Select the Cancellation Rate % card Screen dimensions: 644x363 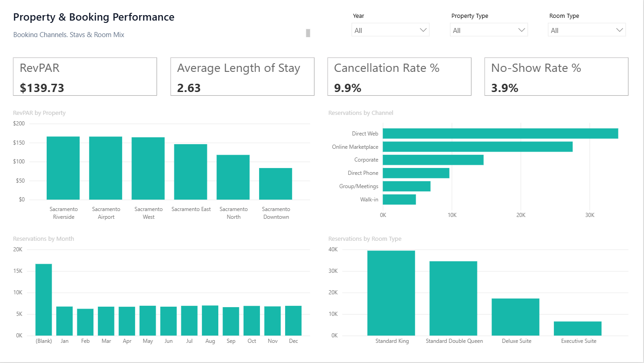(399, 76)
